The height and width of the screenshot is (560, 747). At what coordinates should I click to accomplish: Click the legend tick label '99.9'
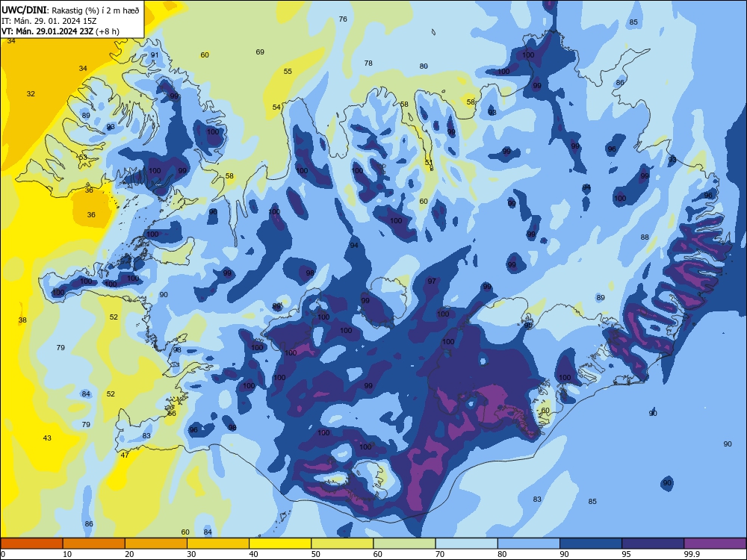click(692, 554)
